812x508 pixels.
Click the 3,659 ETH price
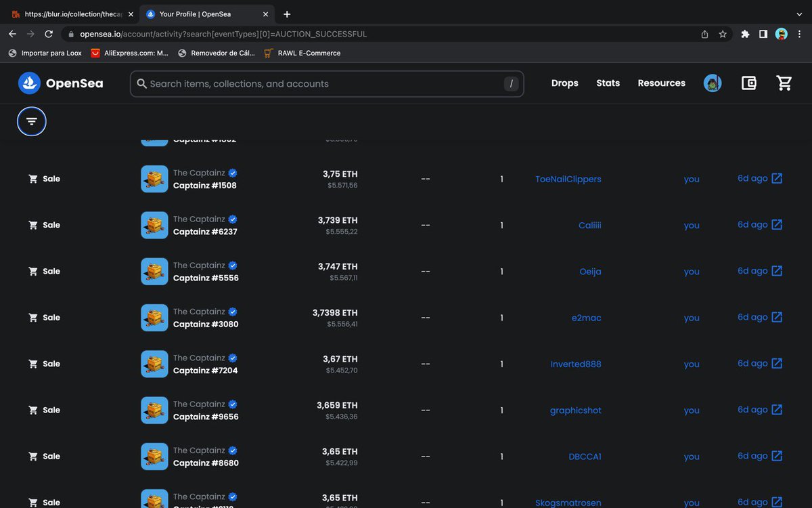337,405
